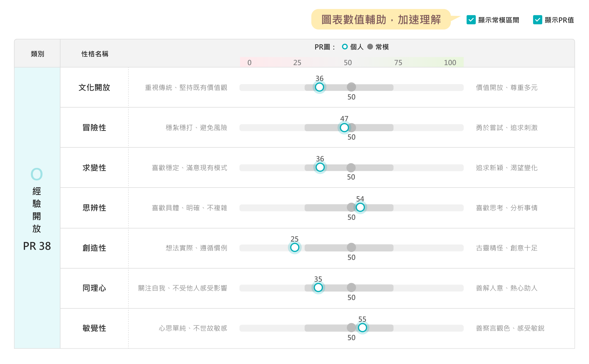The height and width of the screenshot is (364, 589).
Task: Click the 冒險性 personal marker at 47
Action: pyautogui.click(x=344, y=127)
